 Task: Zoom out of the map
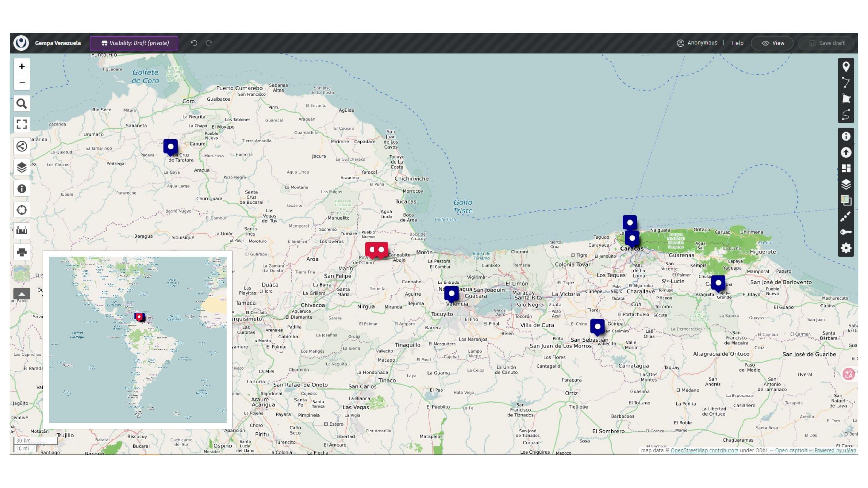(21, 82)
